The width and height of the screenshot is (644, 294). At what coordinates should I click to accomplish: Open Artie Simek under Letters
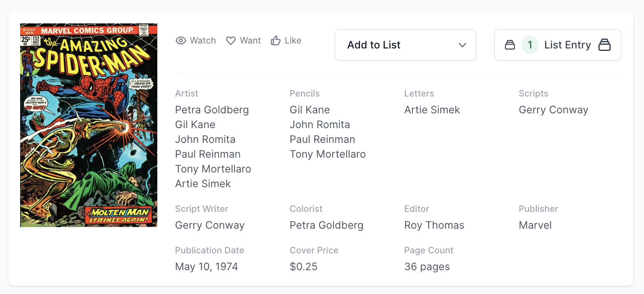point(432,110)
